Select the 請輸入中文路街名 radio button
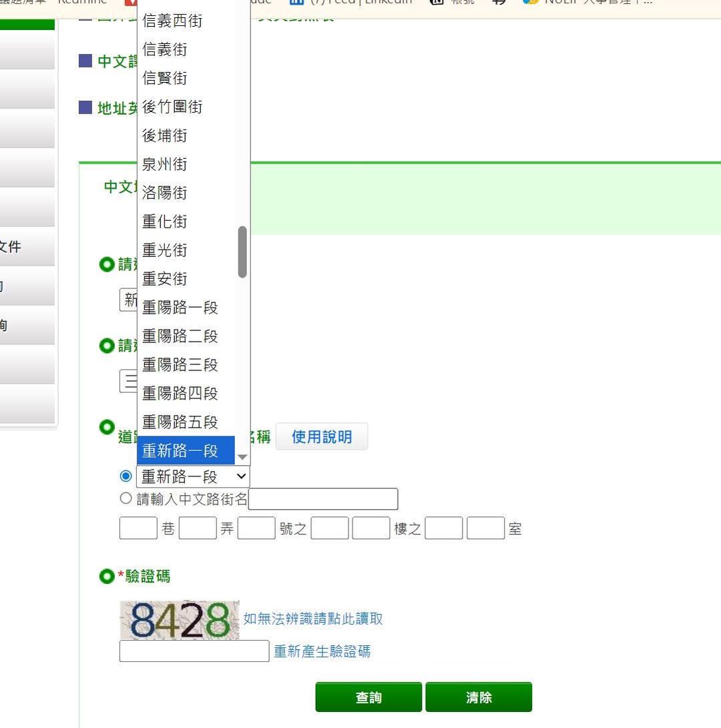The image size is (721, 728). coord(126,498)
